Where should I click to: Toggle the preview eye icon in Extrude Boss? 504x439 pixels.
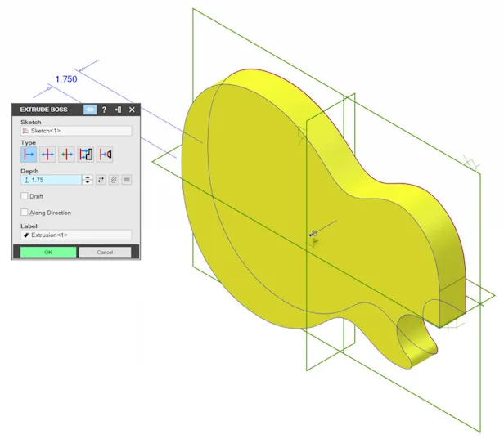[90, 110]
